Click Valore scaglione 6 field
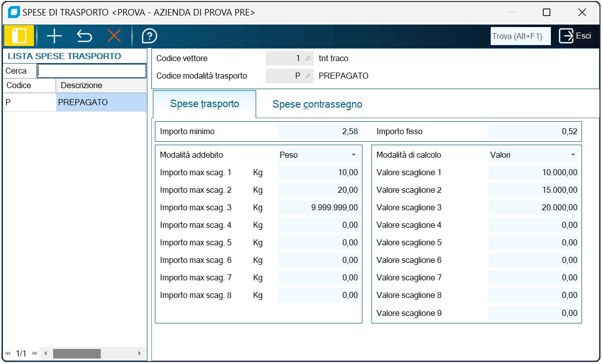Image resolution: width=602 pixels, height=364 pixels. pyautogui.click(x=534, y=260)
